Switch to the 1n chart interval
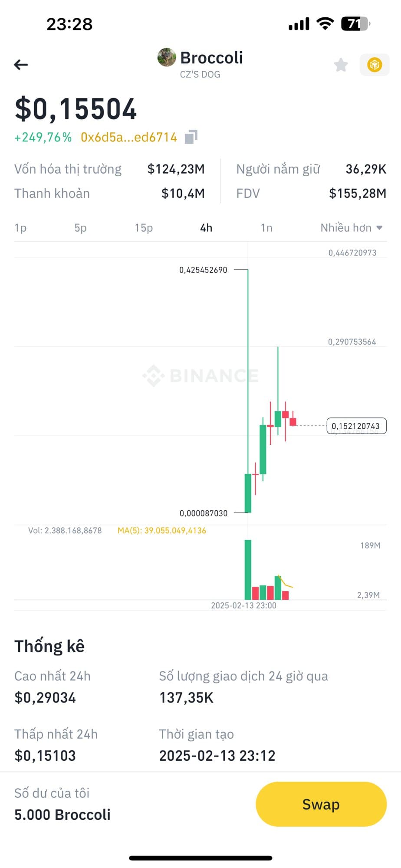The image size is (401, 868). [x=266, y=228]
